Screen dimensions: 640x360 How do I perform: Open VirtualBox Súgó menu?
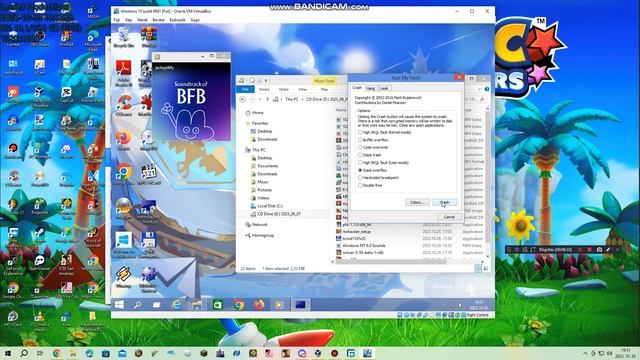[195, 20]
